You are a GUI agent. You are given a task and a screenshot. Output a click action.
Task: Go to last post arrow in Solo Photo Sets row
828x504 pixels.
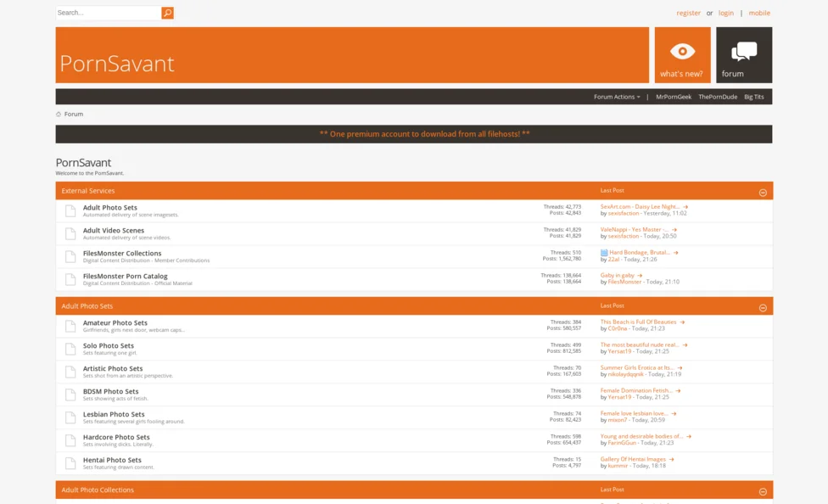pos(685,345)
